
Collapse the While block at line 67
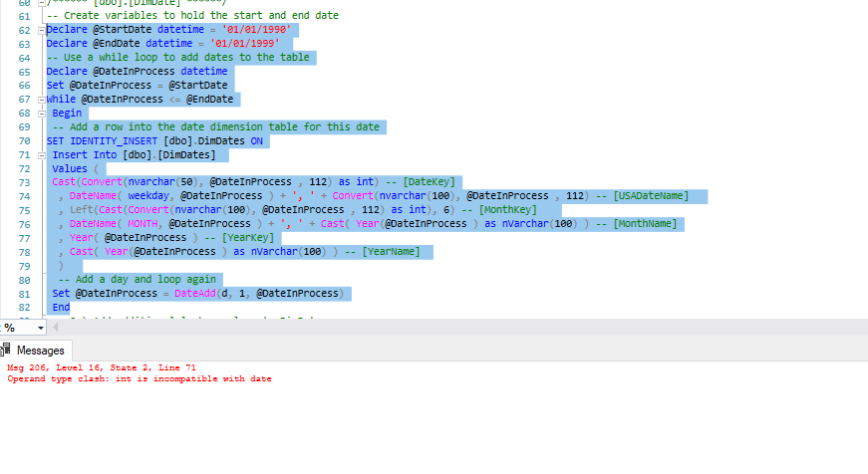42,101
